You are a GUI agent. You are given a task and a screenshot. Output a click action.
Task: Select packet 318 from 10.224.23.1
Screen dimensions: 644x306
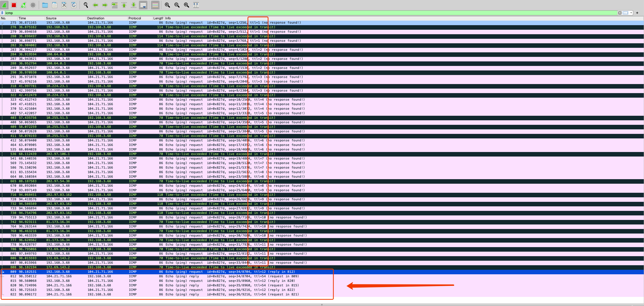(x=322, y=86)
